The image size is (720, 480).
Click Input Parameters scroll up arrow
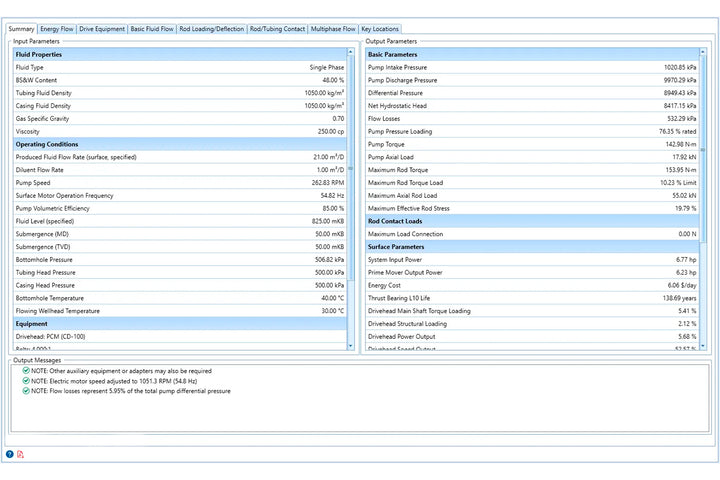coord(351,52)
